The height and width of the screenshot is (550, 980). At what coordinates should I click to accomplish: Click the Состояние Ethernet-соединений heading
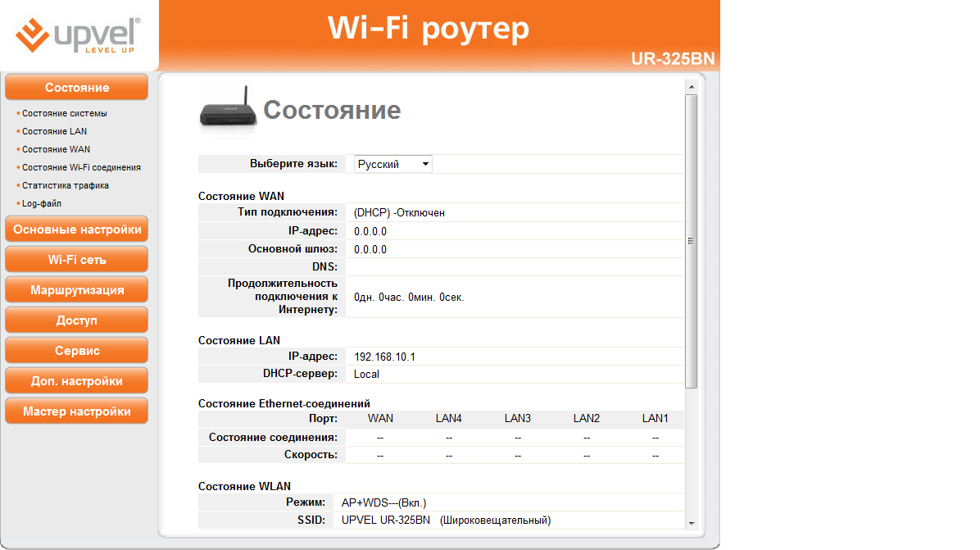pos(284,404)
